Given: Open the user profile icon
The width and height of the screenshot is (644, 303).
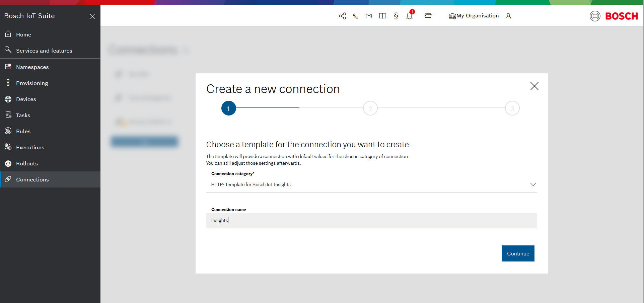Looking at the screenshot, I should pos(508,16).
